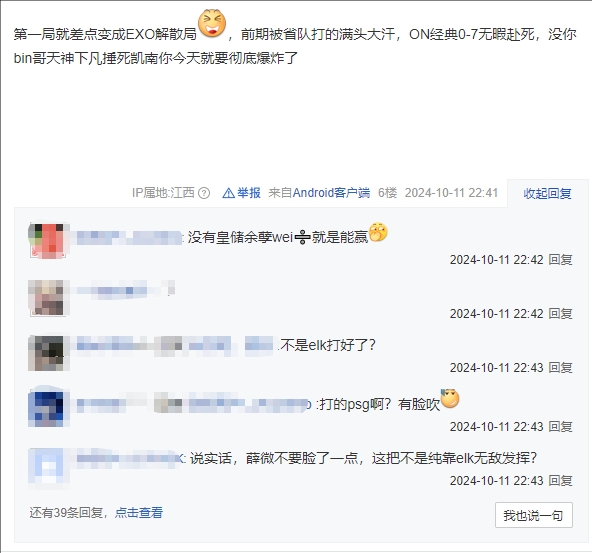Click 回复 on the 22:42 wei reply
The height and width of the screenshot is (553, 592).
coord(560,260)
